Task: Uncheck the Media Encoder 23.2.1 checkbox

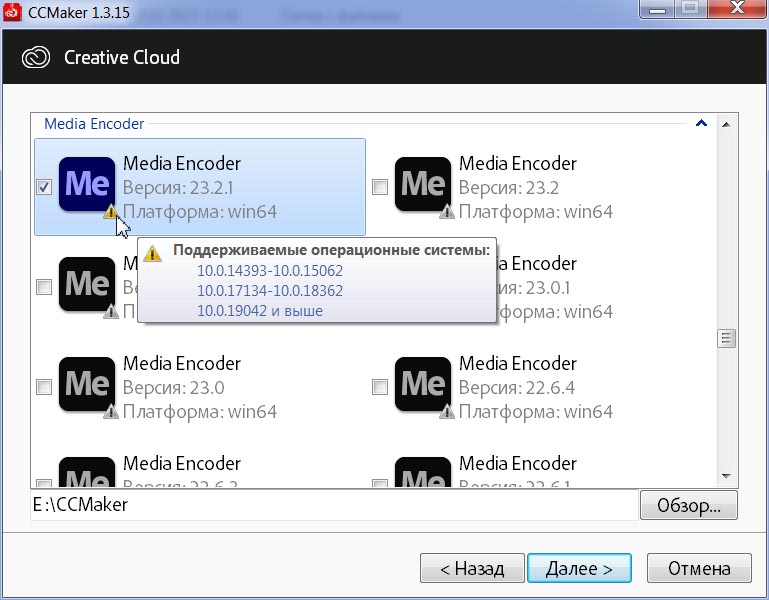Action: [44, 187]
